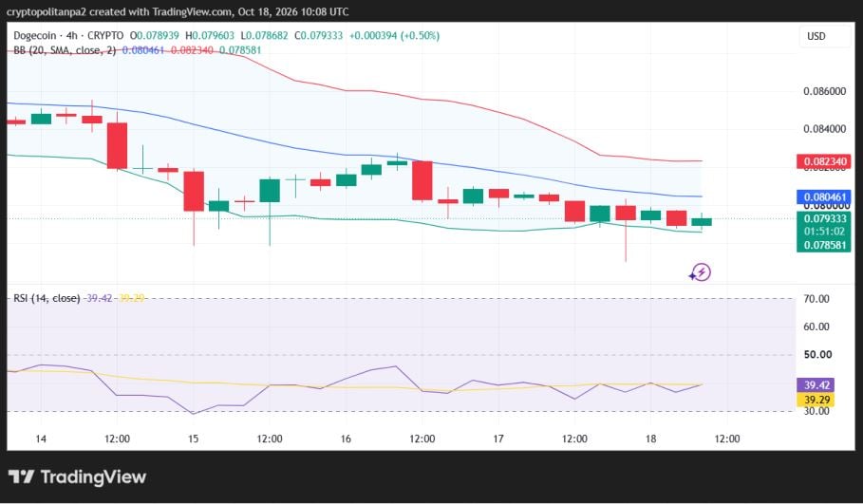Click the 0.086000 price axis label
The height and width of the screenshot is (504, 863).
pos(824,91)
